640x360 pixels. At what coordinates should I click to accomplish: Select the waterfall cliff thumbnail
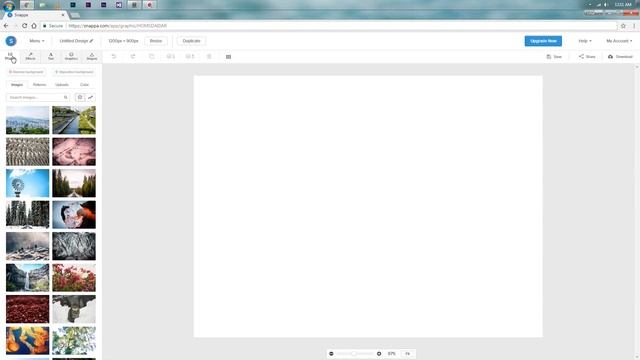(x=27, y=278)
